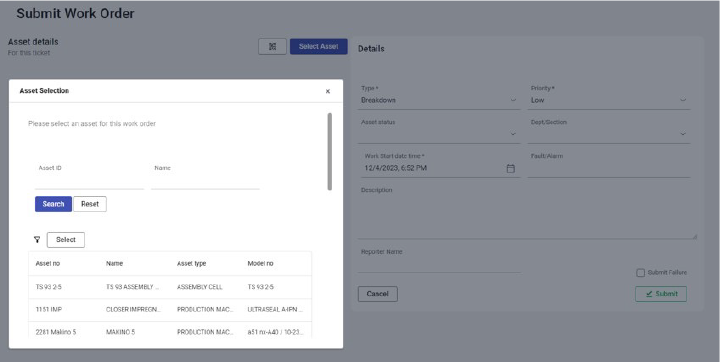Click the Name search input field
Image resolution: width=720 pixels, height=362 pixels.
[205, 181]
